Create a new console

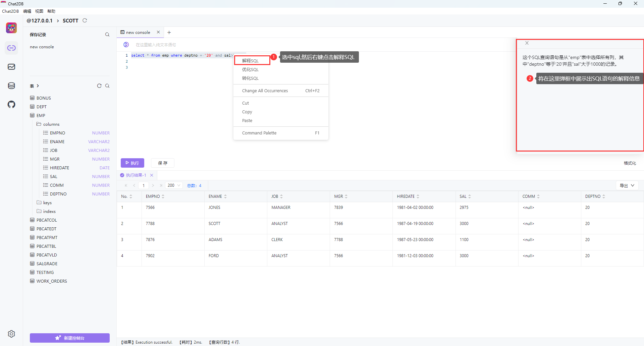coord(70,338)
